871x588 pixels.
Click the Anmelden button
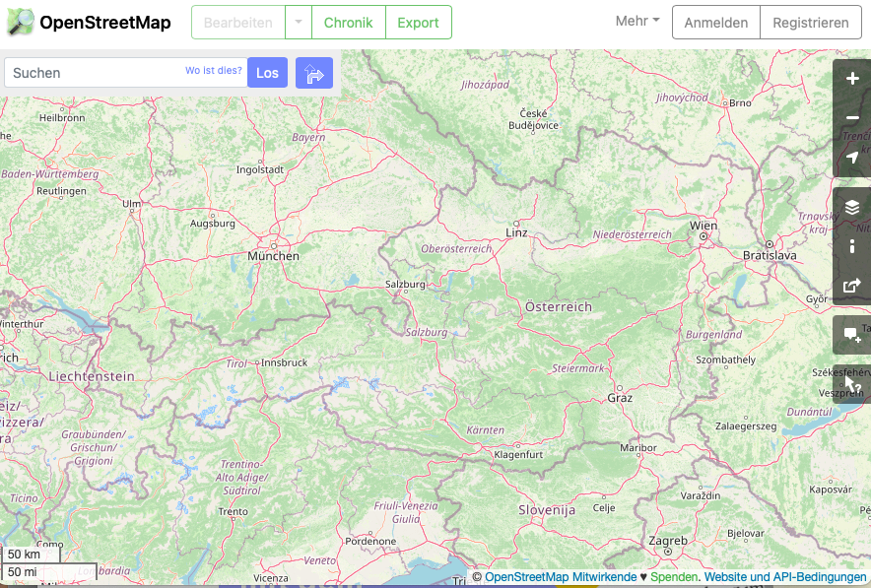[x=716, y=22]
